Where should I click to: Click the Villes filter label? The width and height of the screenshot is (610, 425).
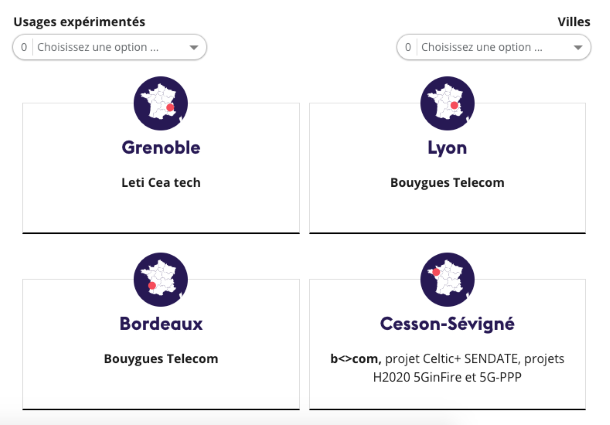pos(574,21)
